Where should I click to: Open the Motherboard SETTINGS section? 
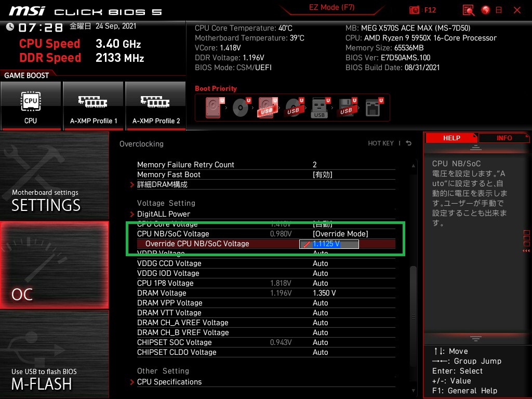point(54,176)
